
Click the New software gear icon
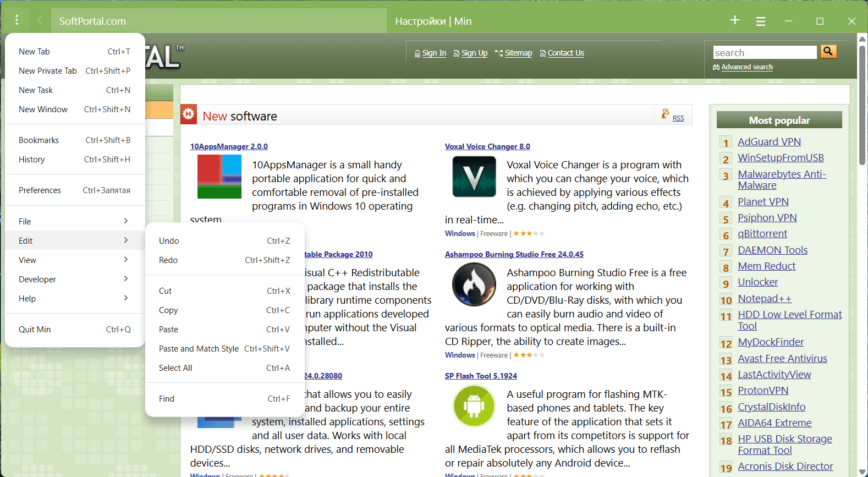[189, 114]
